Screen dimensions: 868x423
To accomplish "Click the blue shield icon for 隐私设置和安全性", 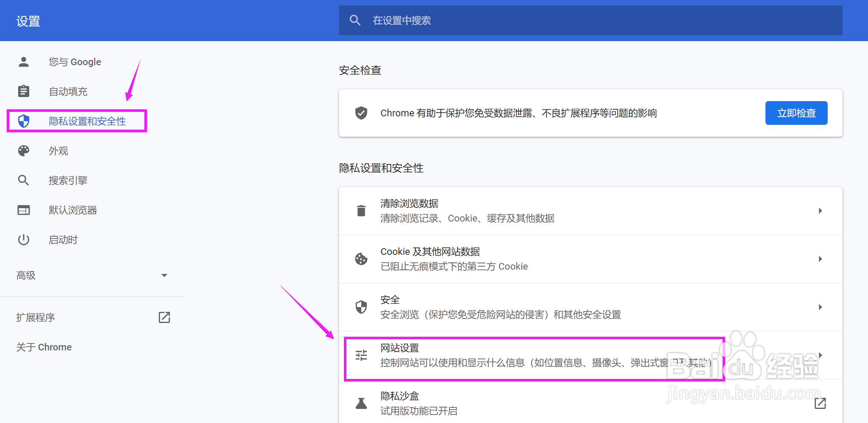I will [x=24, y=121].
